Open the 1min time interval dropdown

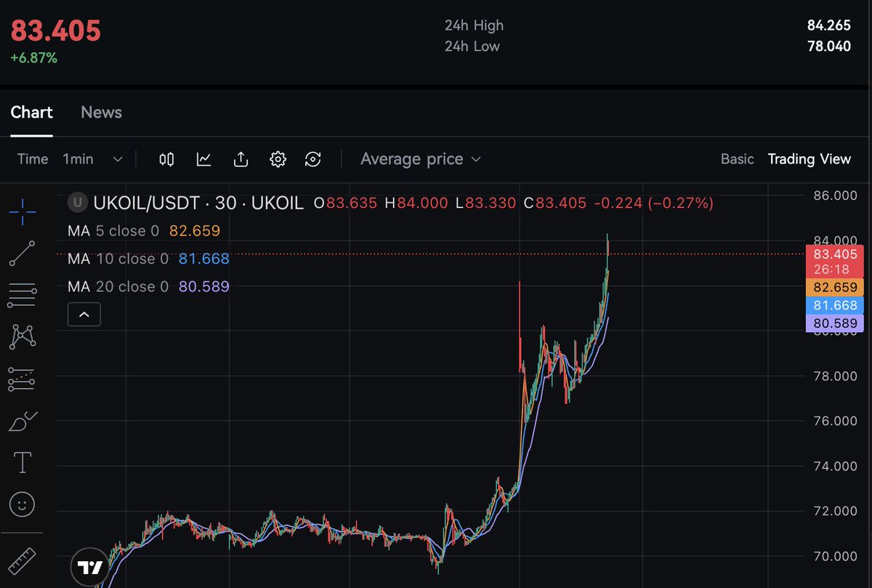coord(92,159)
